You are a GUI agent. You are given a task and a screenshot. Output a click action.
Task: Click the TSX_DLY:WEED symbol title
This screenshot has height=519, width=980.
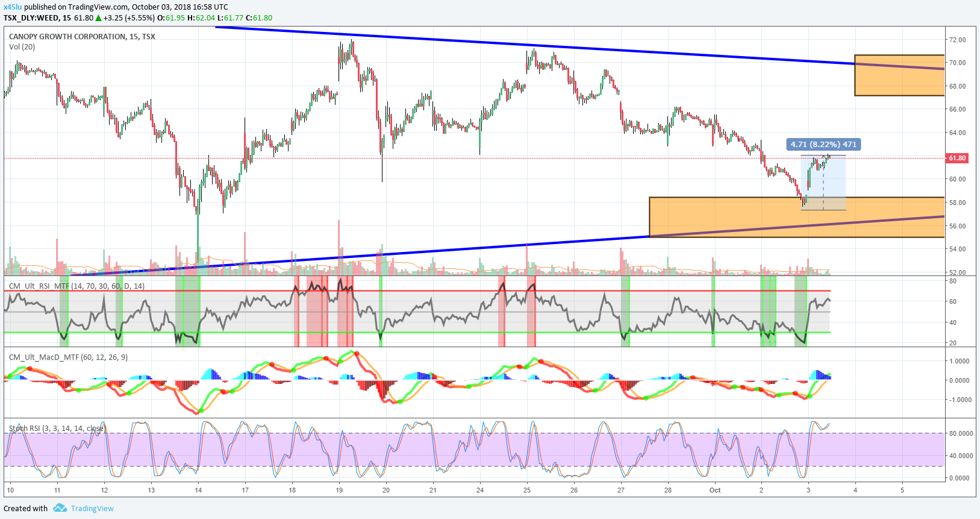tap(31, 17)
